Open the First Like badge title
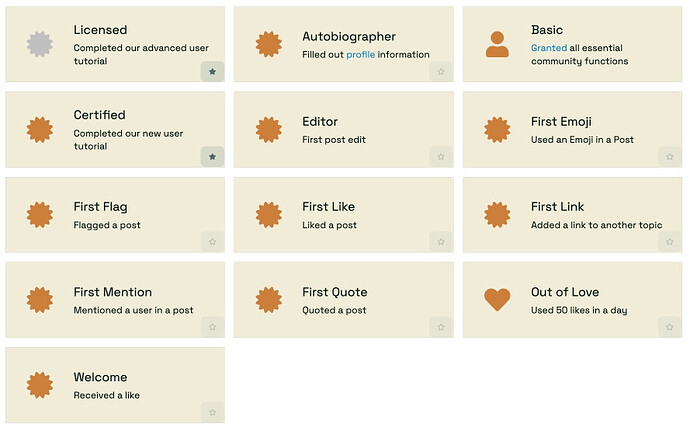The height and width of the screenshot is (431, 690). 328,206
